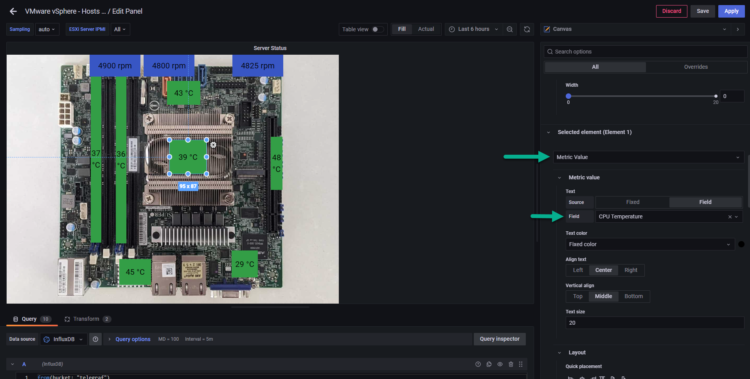Set vertical align to Top

click(x=577, y=296)
